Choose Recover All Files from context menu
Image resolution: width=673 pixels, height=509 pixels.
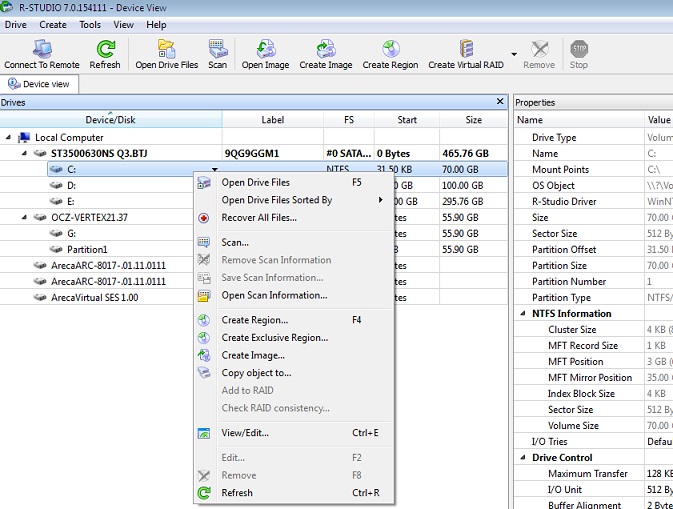(259, 217)
